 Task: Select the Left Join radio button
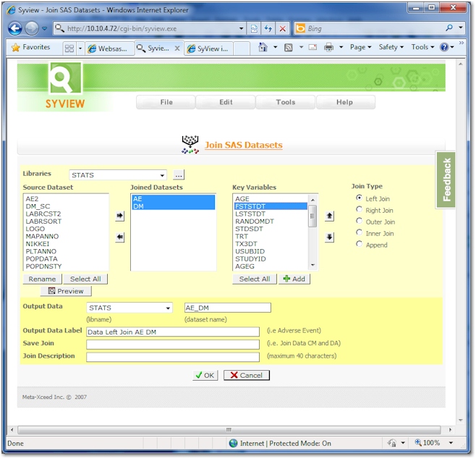(359, 198)
